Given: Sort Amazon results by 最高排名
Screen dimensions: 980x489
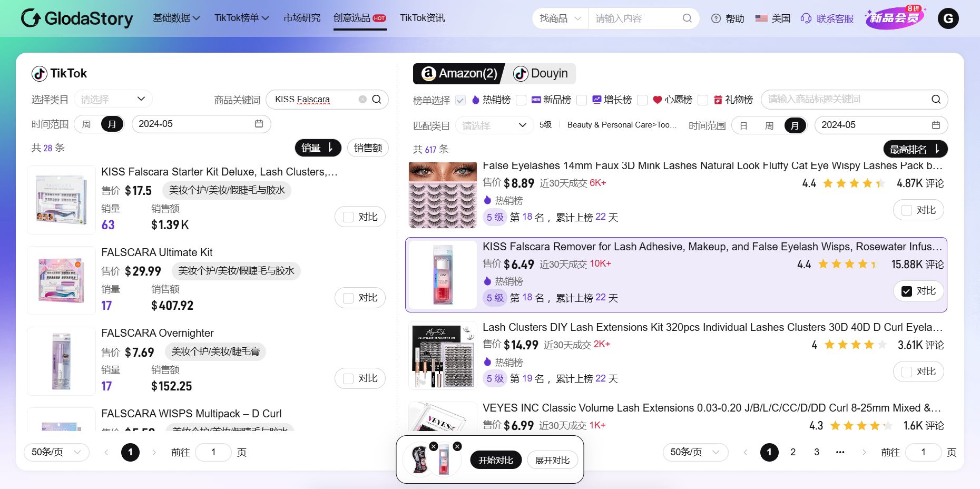Looking at the screenshot, I should click(915, 149).
